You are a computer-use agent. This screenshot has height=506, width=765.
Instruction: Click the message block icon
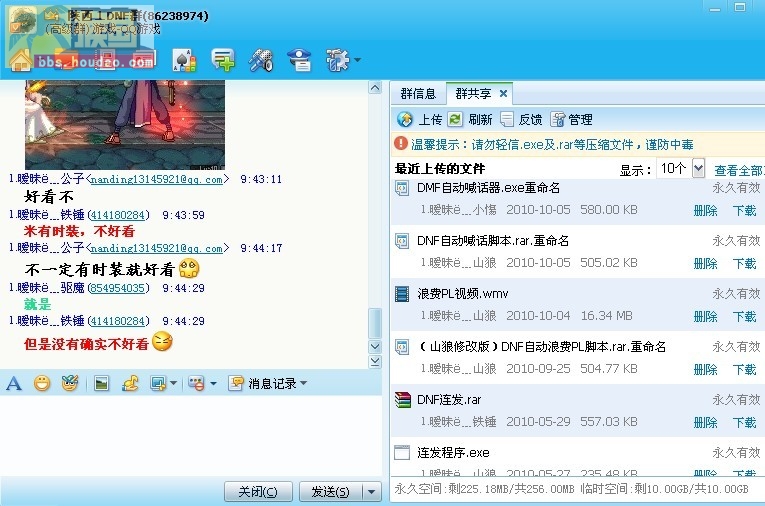(x=197, y=384)
